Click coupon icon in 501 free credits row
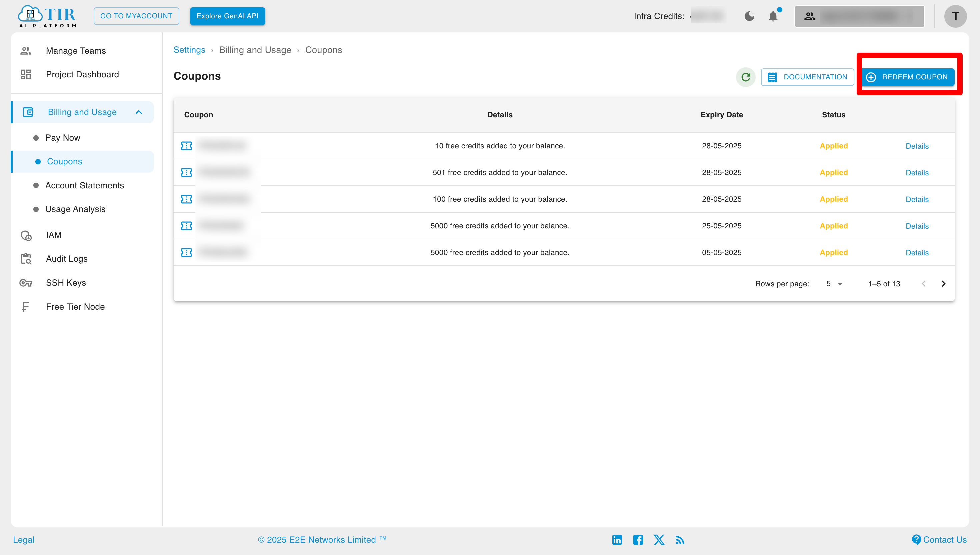Image resolution: width=980 pixels, height=555 pixels. coord(186,173)
